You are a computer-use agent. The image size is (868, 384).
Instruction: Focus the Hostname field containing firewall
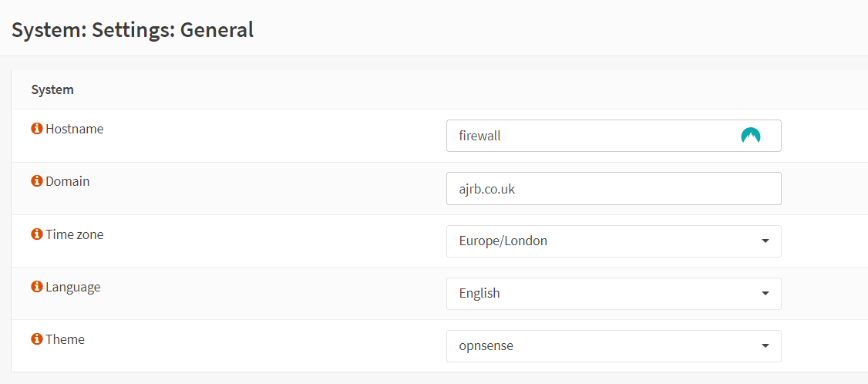[614, 136]
